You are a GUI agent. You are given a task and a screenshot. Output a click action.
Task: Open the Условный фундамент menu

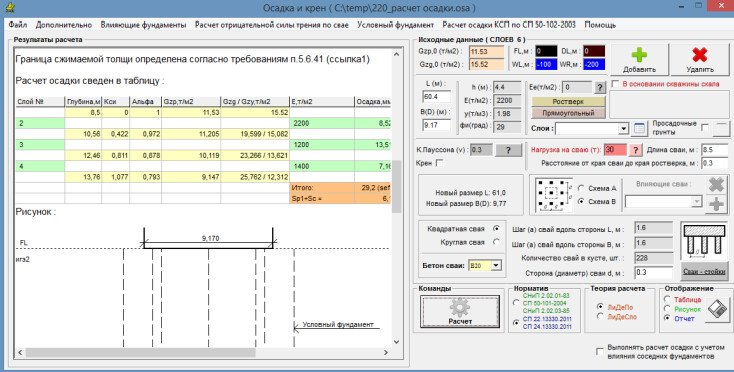(x=396, y=25)
